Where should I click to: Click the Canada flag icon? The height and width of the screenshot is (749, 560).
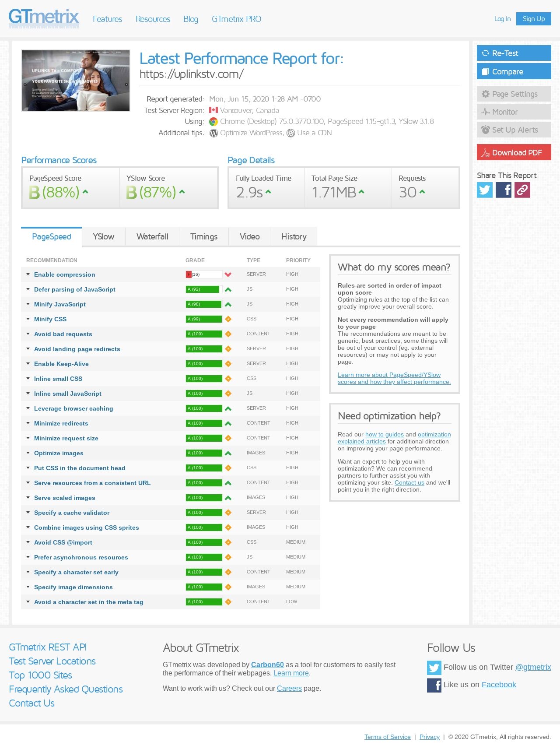click(213, 110)
